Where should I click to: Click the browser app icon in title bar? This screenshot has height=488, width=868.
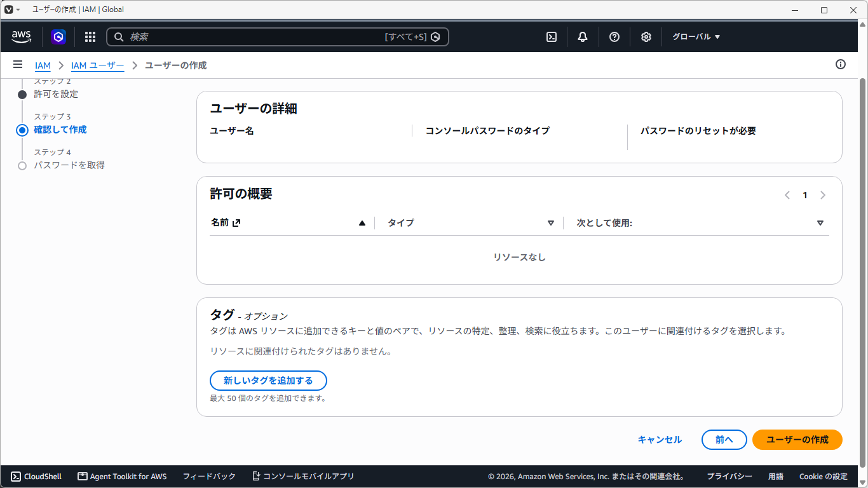9,10
